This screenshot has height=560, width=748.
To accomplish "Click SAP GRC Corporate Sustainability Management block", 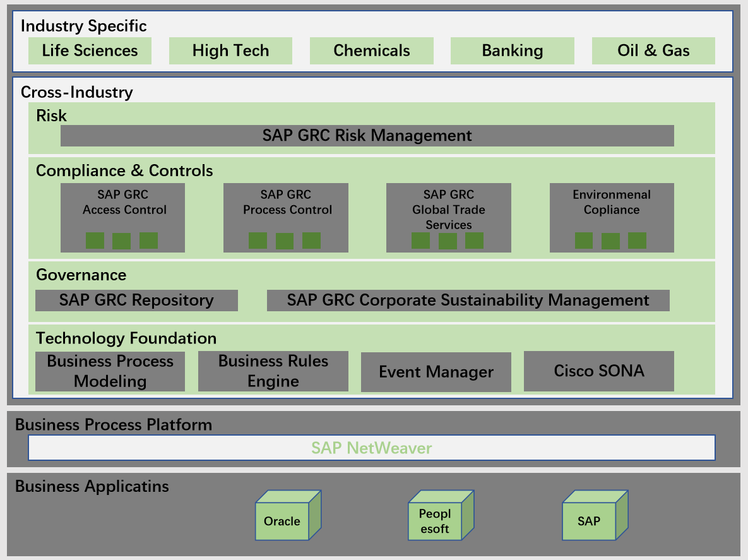I will (x=468, y=301).
